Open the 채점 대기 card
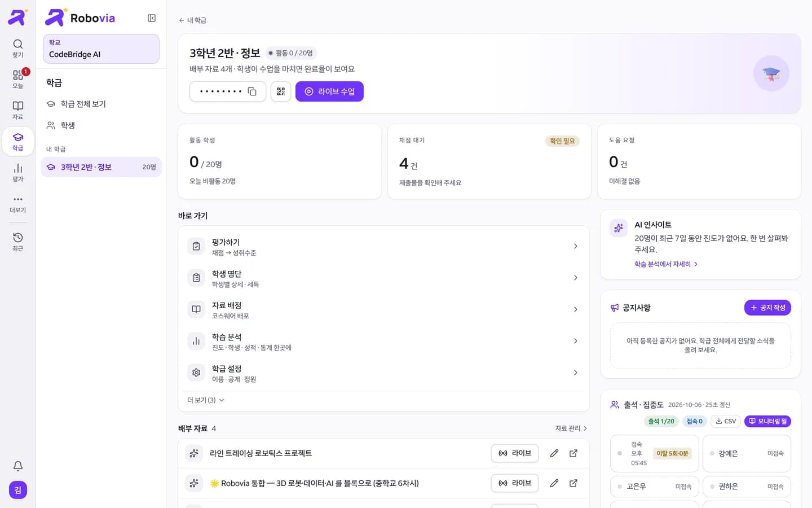 pyautogui.click(x=489, y=161)
